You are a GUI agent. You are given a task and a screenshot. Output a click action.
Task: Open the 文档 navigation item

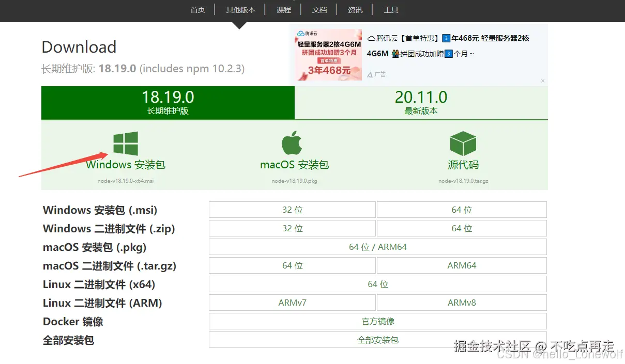pos(319,10)
